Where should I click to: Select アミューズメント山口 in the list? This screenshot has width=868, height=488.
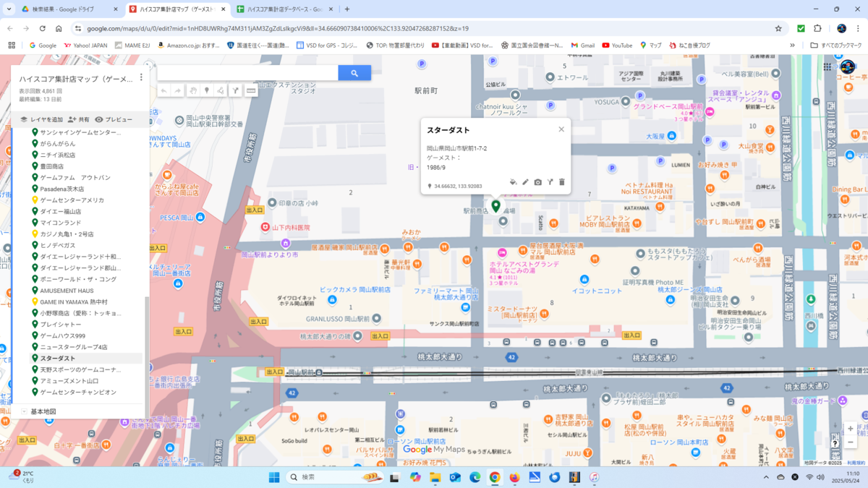pyautogui.click(x=69, y=381)
